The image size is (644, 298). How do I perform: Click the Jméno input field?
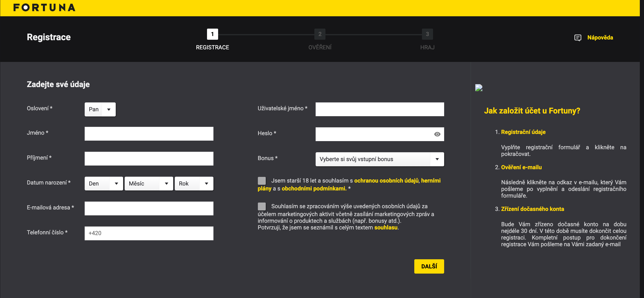pyautogui.click(x=149, y=134)
